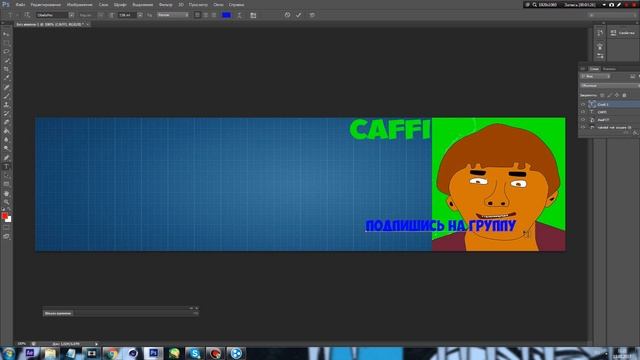This screenshot has height=360, width=640.
Task: Select the Move tool
Action: coord(6,34)
